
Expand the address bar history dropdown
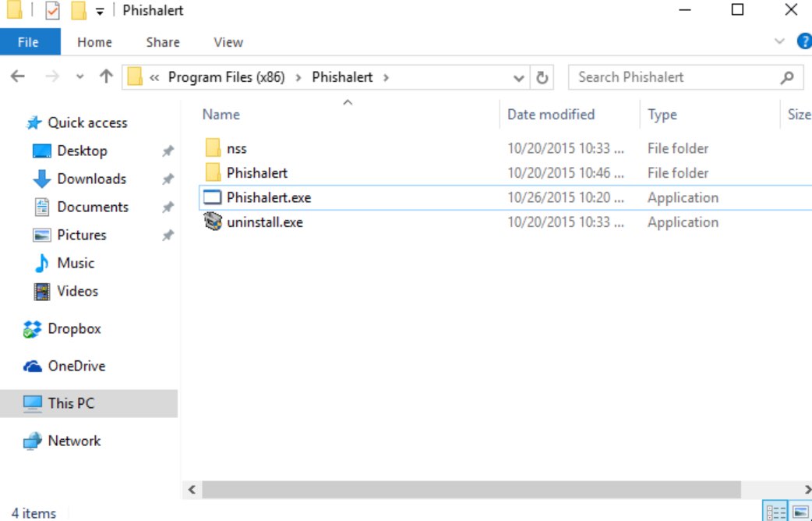tap(519, 78)
